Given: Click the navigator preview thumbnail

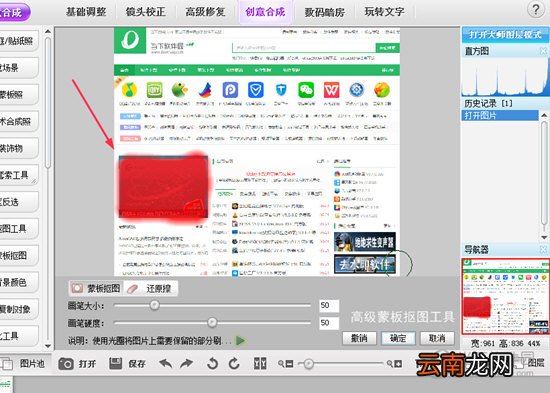Looking at the screenshot, I should 505,297.
